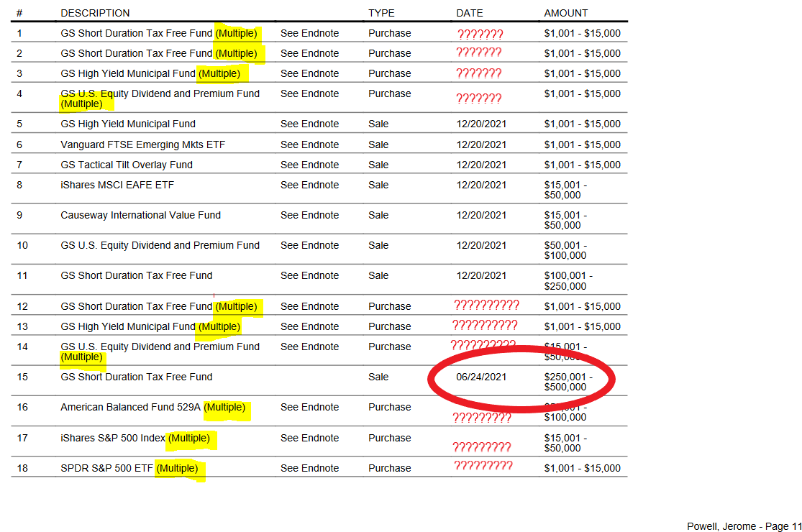Click 'Sale' type in the iShares MSCI EAFE row
Viewport: 802px width, 532px height.
pyautogui.click(x=378, y=185)
